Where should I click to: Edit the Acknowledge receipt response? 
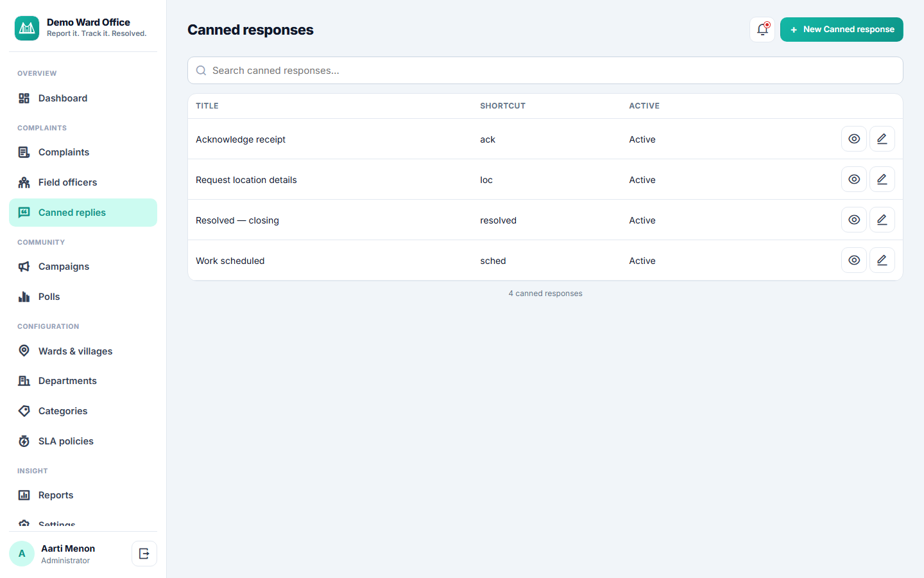(x=882, y=139)
